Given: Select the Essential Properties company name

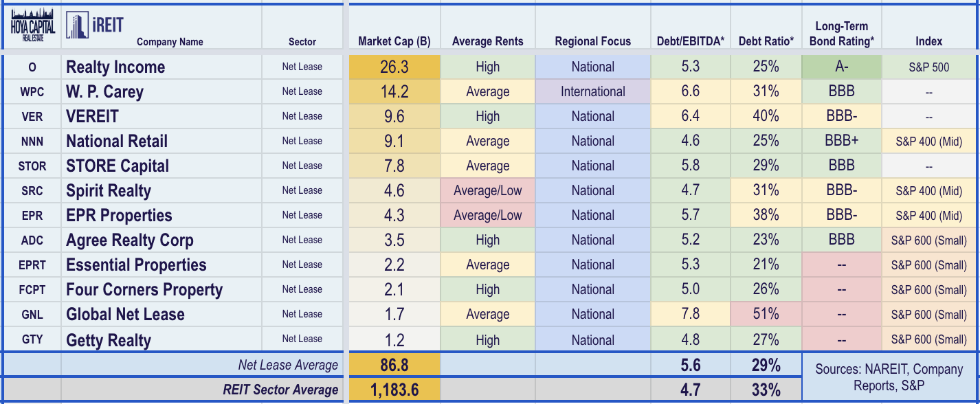Looking at the screenshot, I should tap(136, 265).
